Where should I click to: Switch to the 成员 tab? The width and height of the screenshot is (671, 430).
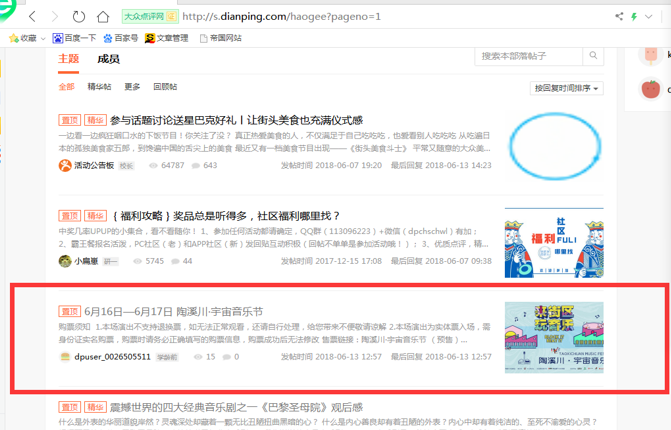(108, 59)
